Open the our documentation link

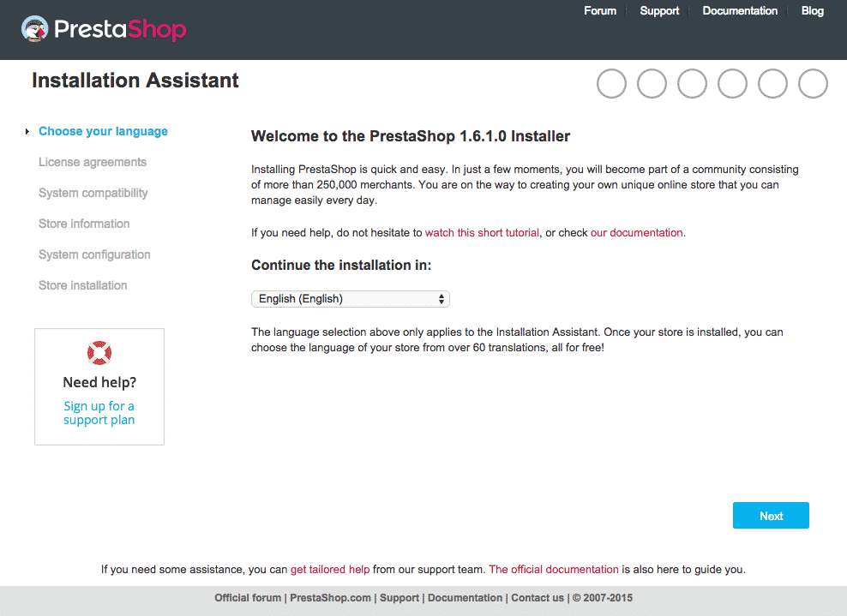[x=636, y=232]
